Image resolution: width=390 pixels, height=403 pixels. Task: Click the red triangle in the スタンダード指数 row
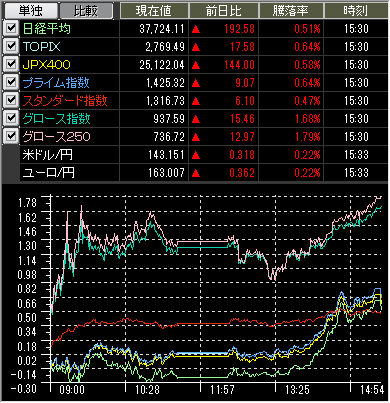coord(196,101)
